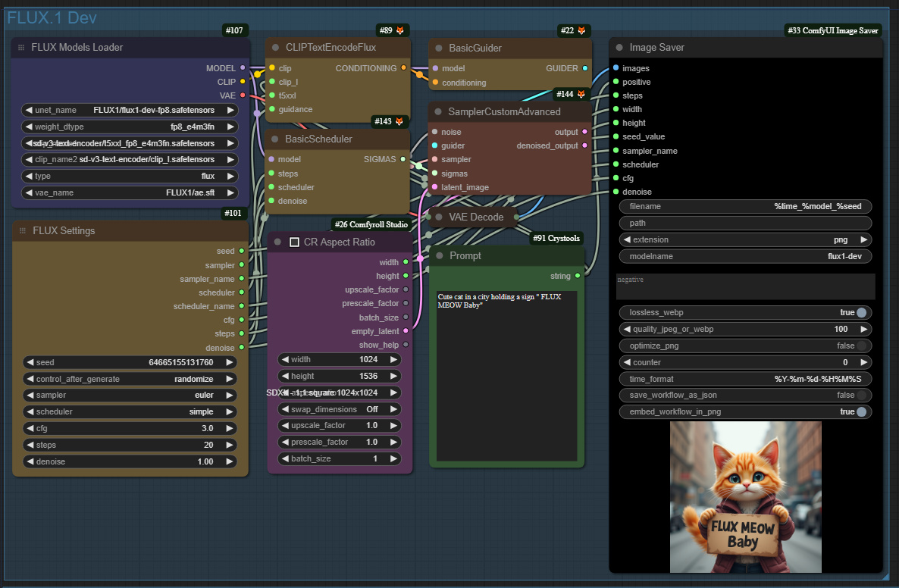The height and width of the screenshot is (588, 899).
Task: Click the fox badge on CLIPTextEncodeFlux node
Action: (x=399, y=30)
